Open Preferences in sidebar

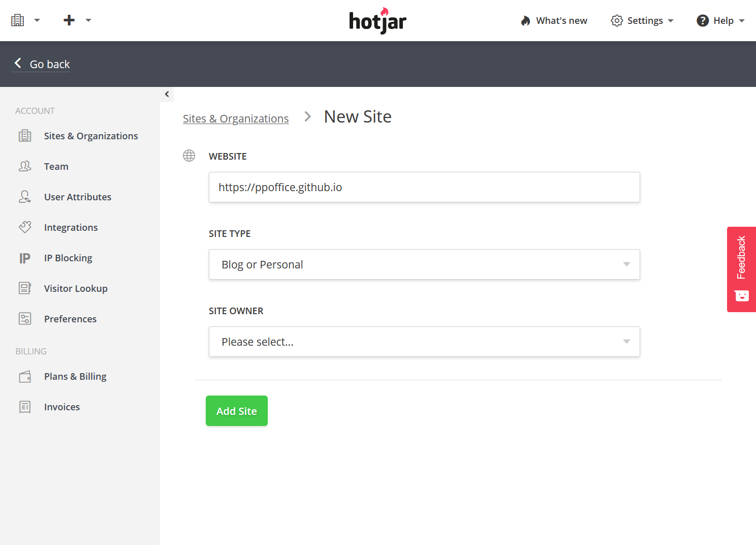(x=70, y=319)
